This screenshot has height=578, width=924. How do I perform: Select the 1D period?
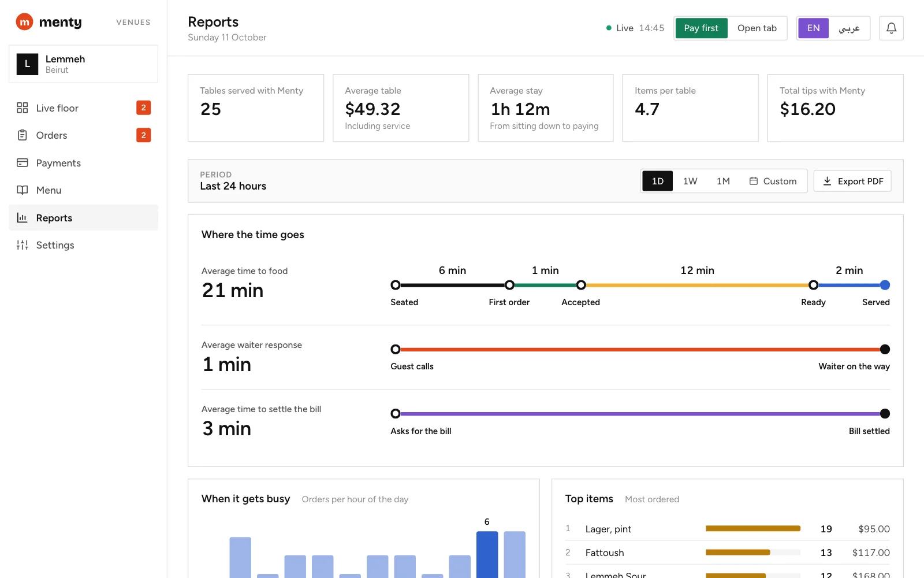[657, 181]
